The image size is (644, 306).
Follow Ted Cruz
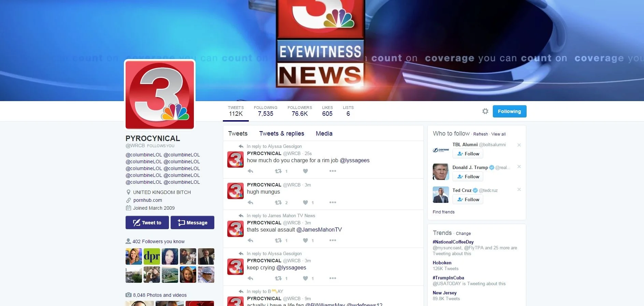click(x=468, y=199)
